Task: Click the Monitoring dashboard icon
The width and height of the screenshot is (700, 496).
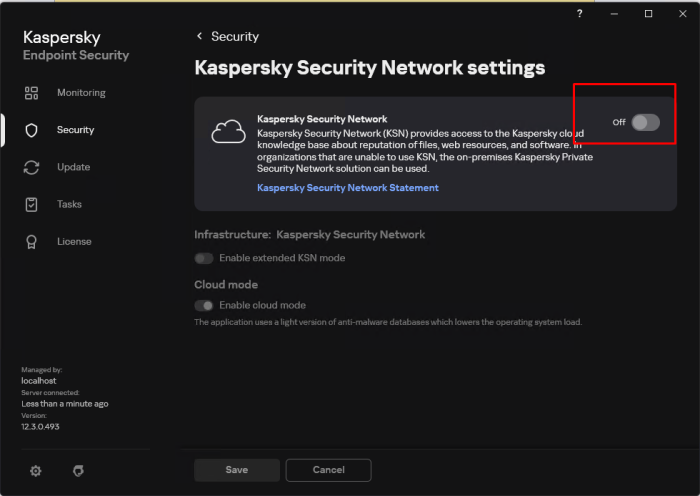Action: click(31, 93)
